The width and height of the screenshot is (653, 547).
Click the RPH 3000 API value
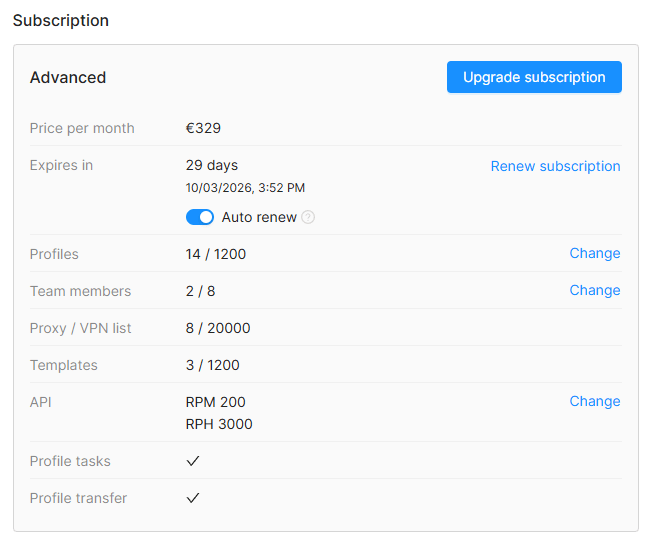[219, 425]
